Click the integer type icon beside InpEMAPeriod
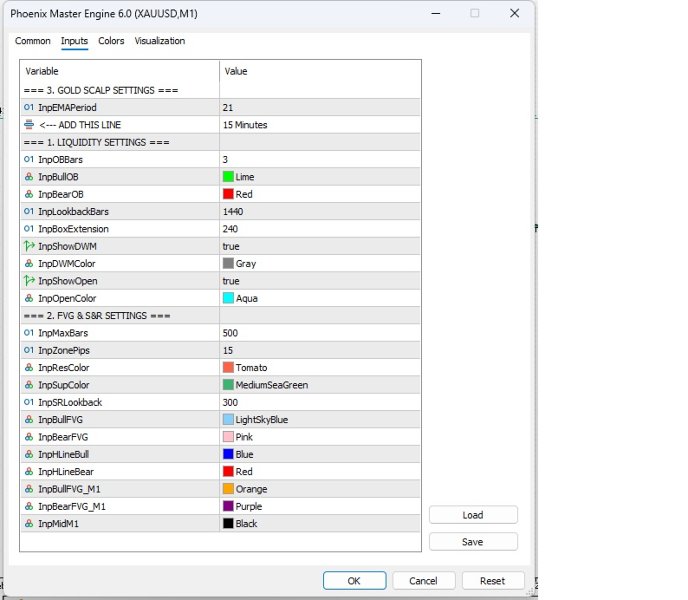The image size is (688, 600). click(29, 108)
